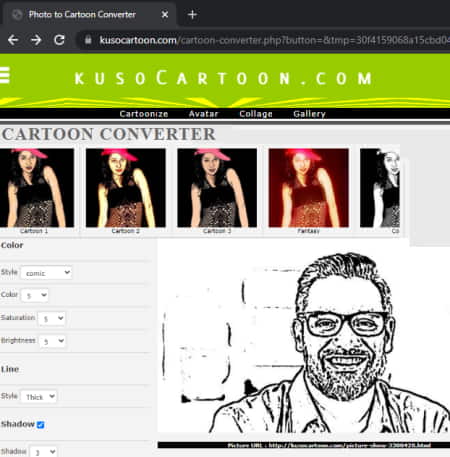Screen dimensions: 450x457
Task: Choose the Cartoon 1 sample thumbnail
Action: [x=37, y=188]
